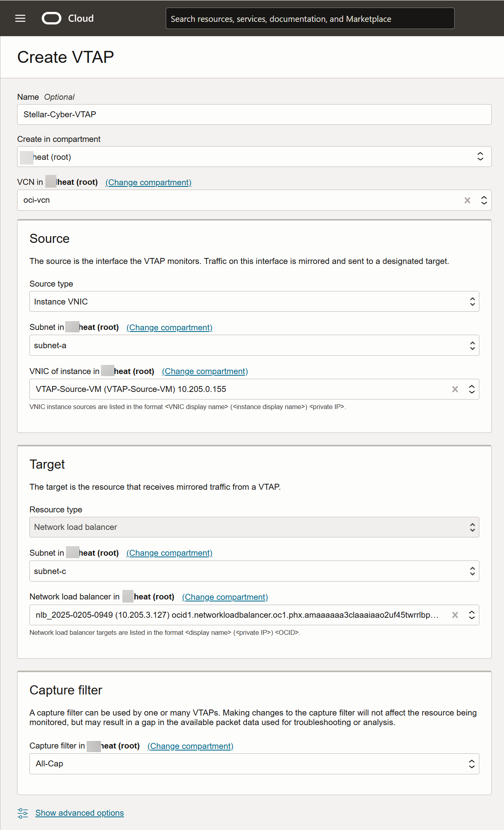Screen dimensions: 504x830
Task: Expand the subnet-a source subnet dropdown
Action: coord(472,345)
